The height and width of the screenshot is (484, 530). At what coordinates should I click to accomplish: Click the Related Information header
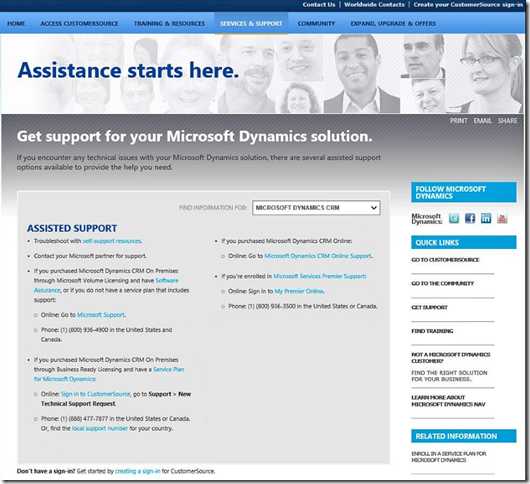(x=464, y=436)
